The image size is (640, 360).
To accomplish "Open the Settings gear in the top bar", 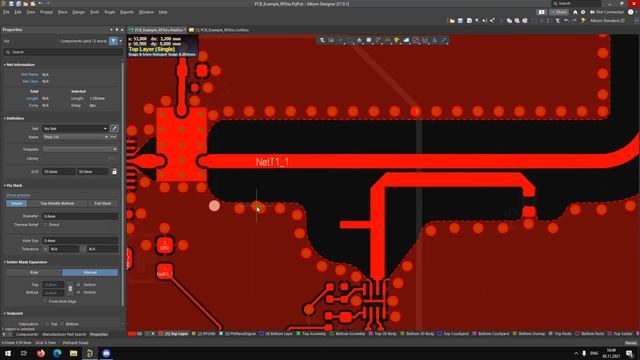I will pos(583,12).
